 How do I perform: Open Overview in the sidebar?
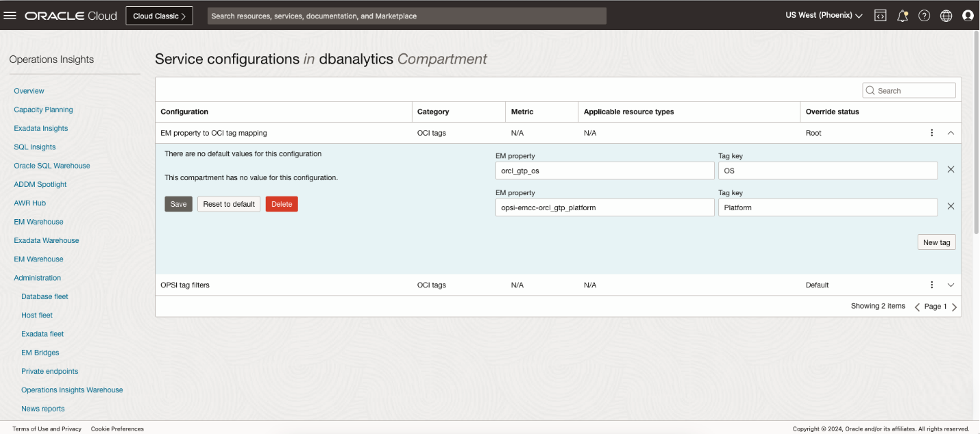pyautogui.click(x=29, y=91)
